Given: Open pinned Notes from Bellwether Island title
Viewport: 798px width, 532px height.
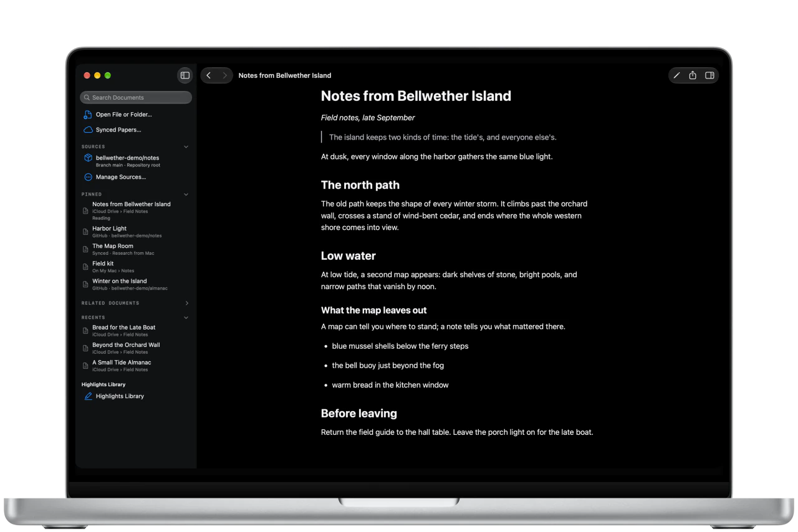Looking at the screenshot, I should pyautogui.click(x=132, y=204).
